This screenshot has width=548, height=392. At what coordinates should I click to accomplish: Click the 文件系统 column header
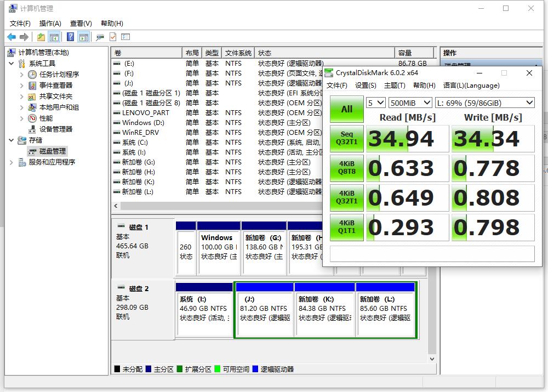[x=238, y=53]
